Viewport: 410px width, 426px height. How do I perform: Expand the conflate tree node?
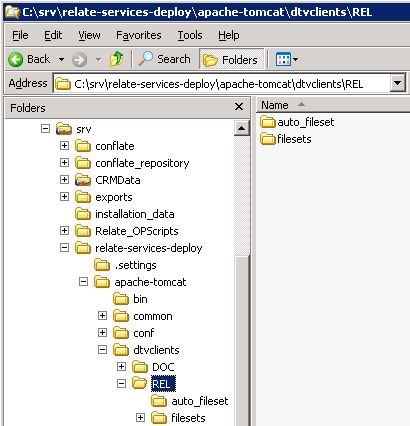coord(64,145)
